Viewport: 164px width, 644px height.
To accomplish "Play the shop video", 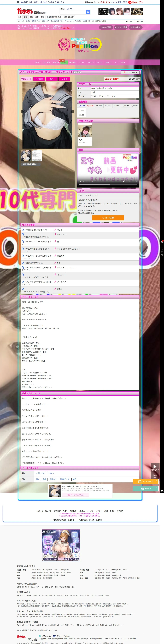I will coord(80,181).
